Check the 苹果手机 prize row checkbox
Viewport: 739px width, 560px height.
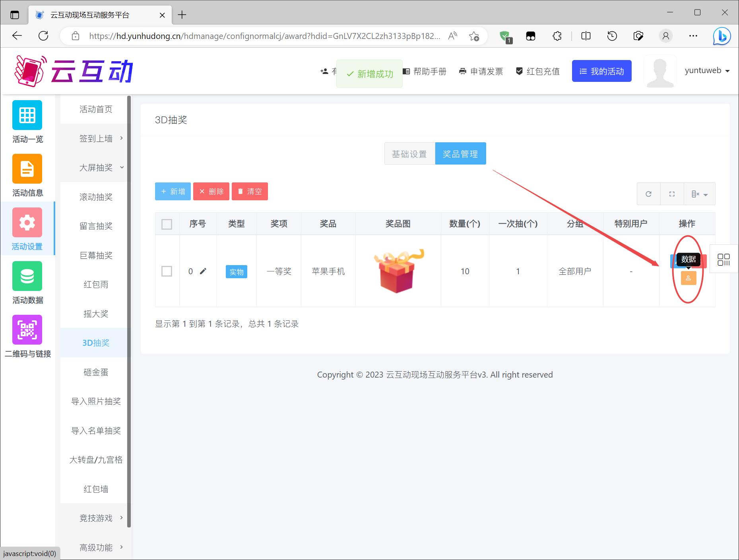click(167, 271)
